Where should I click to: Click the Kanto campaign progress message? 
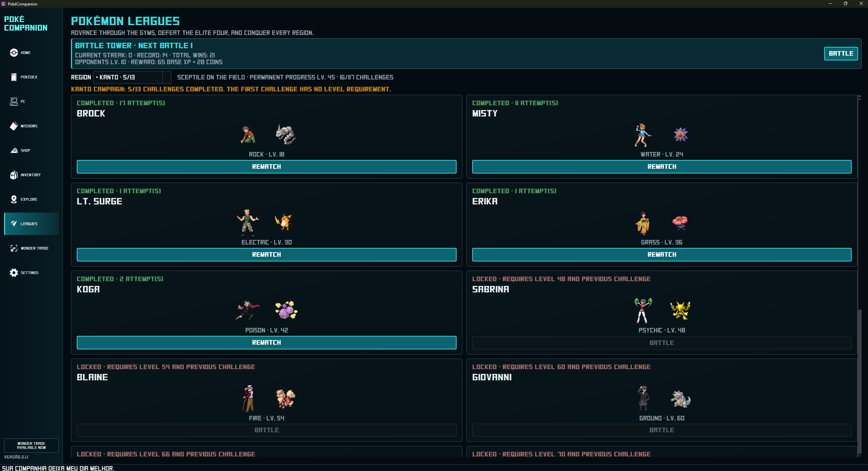tap(231, 89)
